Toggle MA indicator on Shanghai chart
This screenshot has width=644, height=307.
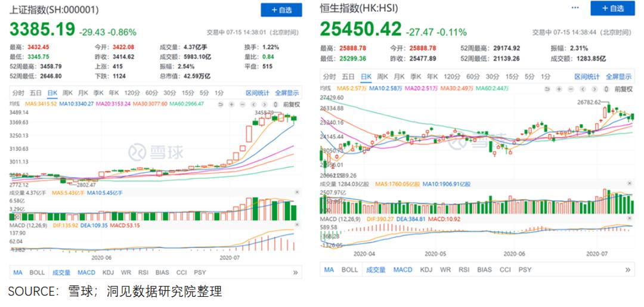pyautogui.click(x=18, y=272)
